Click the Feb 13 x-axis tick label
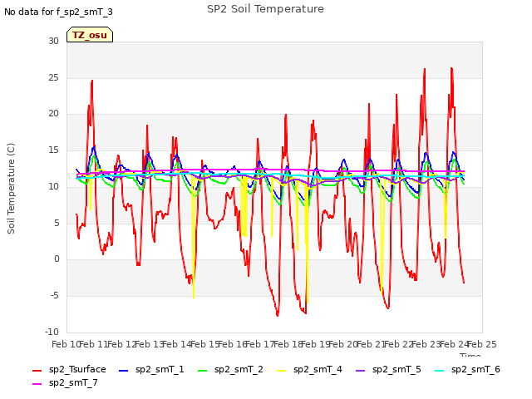 tap(149, 344)
